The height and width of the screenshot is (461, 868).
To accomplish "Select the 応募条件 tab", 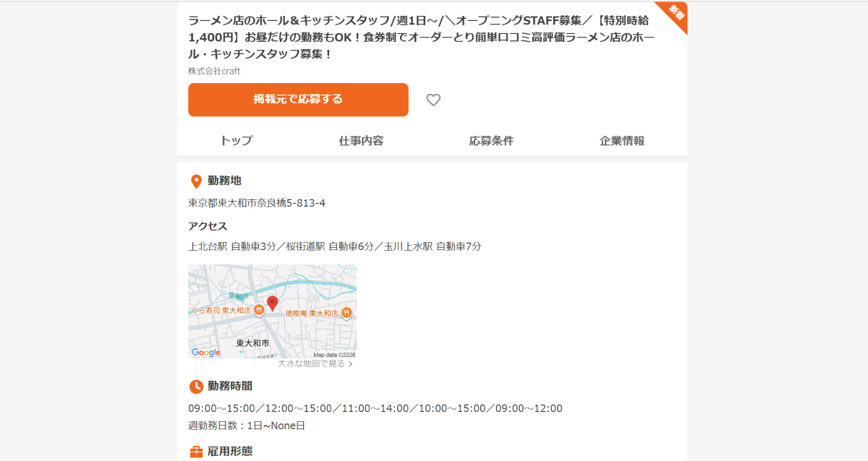I will coord(491,141).
